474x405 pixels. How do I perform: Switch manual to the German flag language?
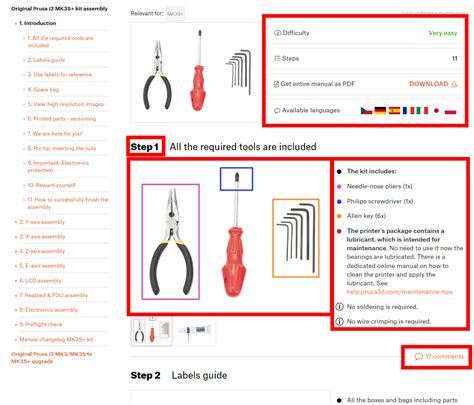point(380,111)
